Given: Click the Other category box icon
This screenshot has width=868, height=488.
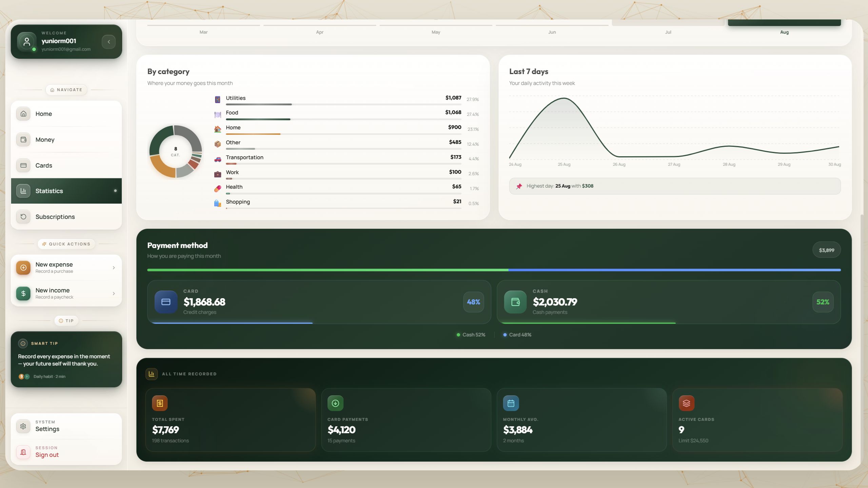Looking at the screenshot, I should [x=218, y=144].
